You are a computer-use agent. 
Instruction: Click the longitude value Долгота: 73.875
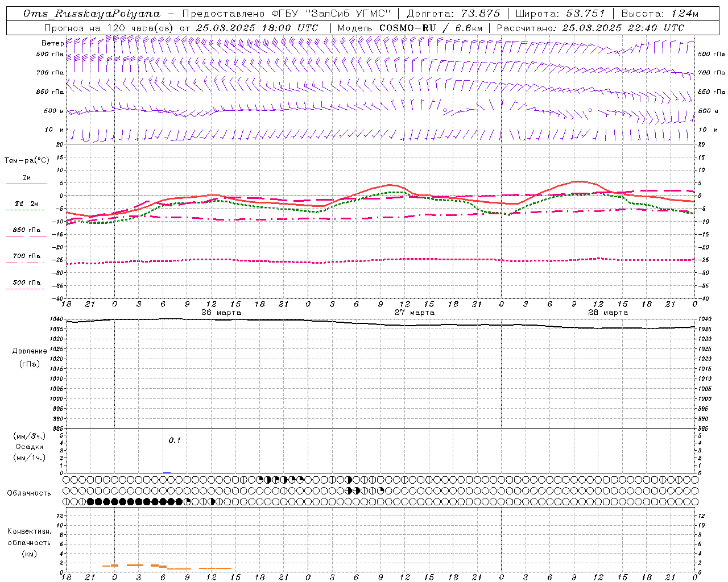click(x=453, y=14)
